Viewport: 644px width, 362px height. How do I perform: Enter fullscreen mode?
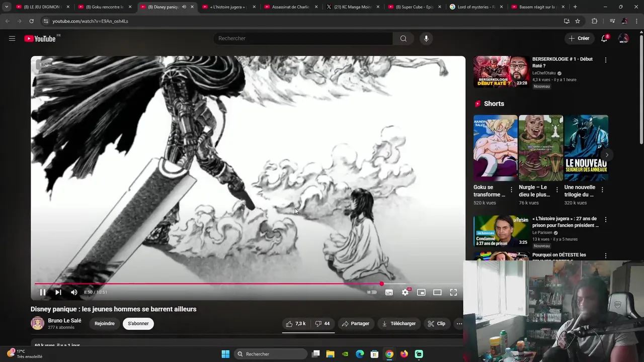[x=453, y=292]
